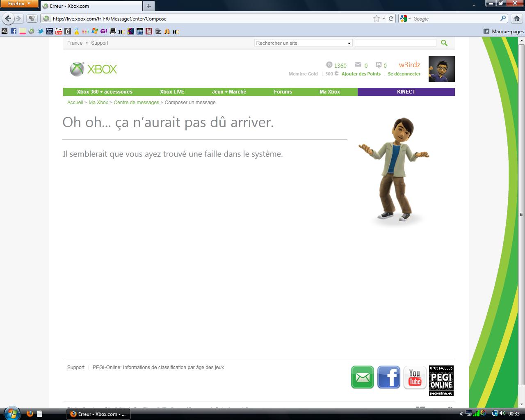Click the green site search magnifier icon
Viewport: 525px width, 420px height.
point(444,43)
